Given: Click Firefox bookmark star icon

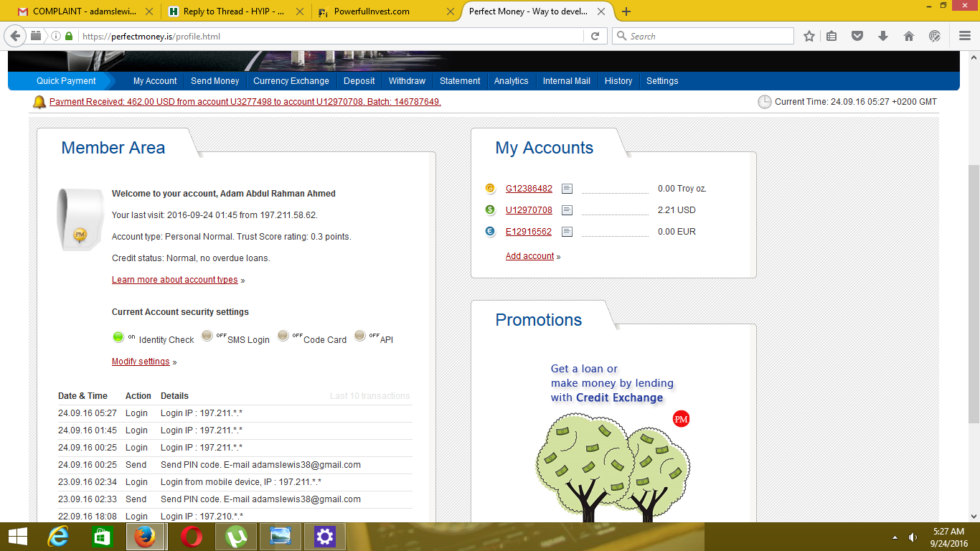Looking at the screenshot, I should click(x=809, y=36).
